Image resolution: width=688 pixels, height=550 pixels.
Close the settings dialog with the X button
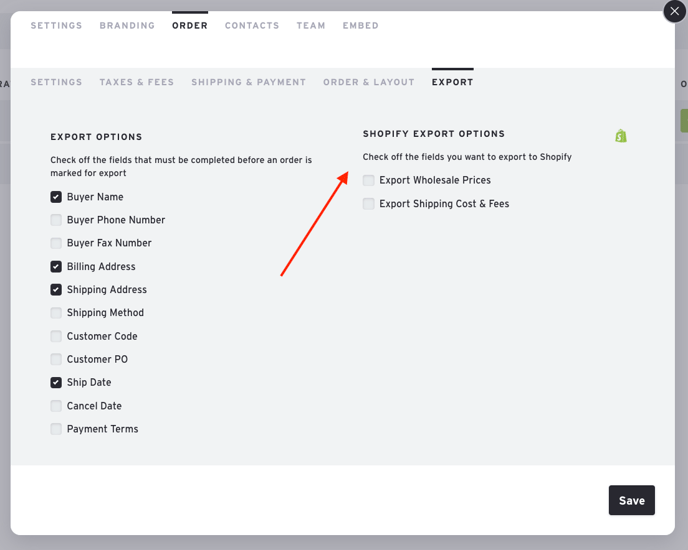click(x=674, y=11)
